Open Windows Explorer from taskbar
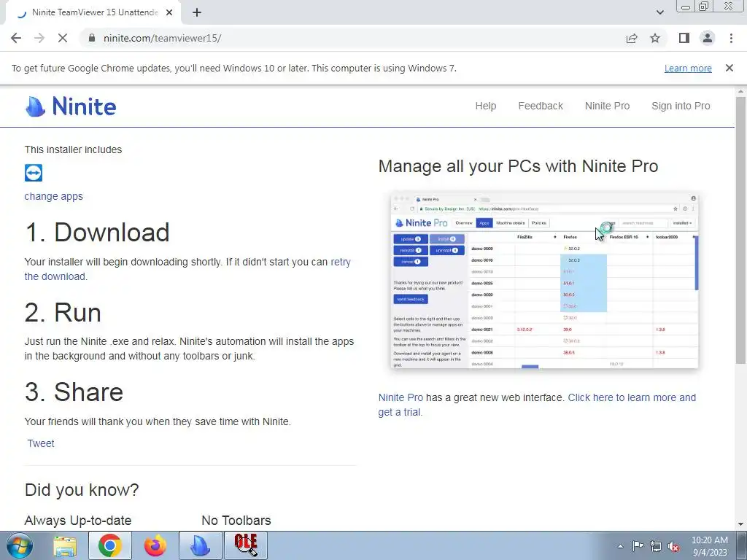 64,545
